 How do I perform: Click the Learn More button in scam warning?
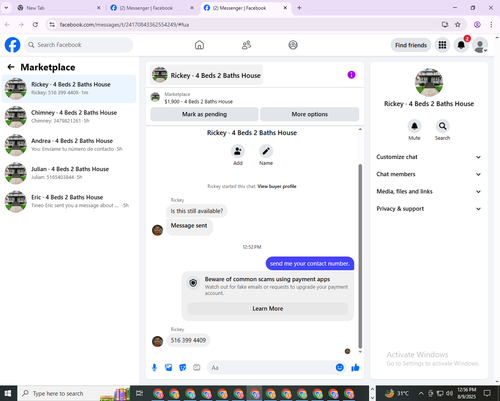point(268,309)
